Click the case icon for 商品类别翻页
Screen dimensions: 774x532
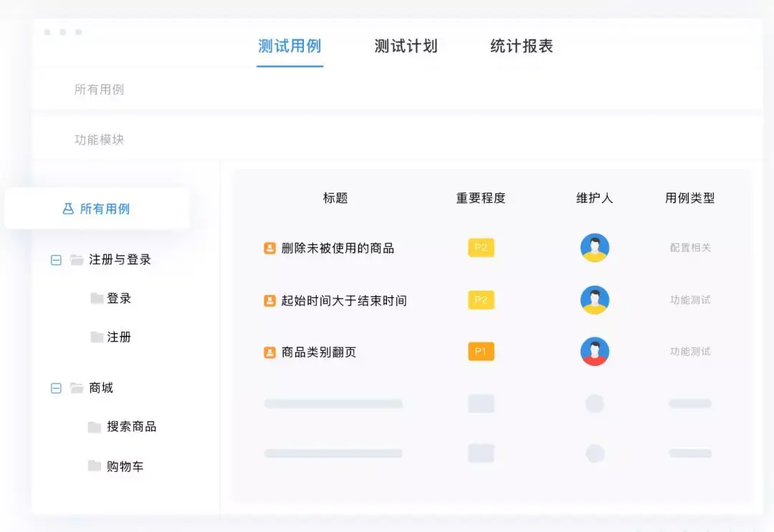[x=269, y=352]
